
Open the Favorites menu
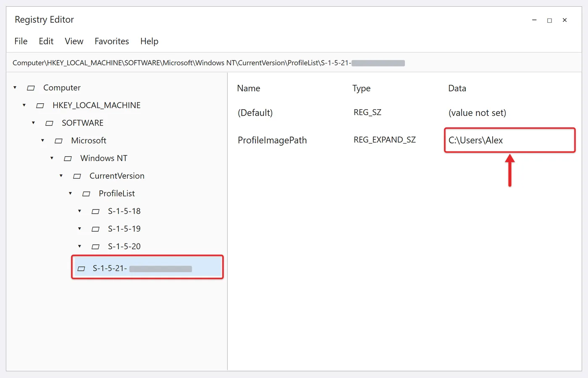click(x=112, y=41)
